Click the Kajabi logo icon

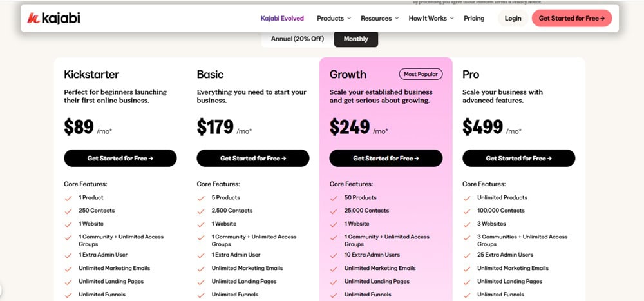[33, 19]
